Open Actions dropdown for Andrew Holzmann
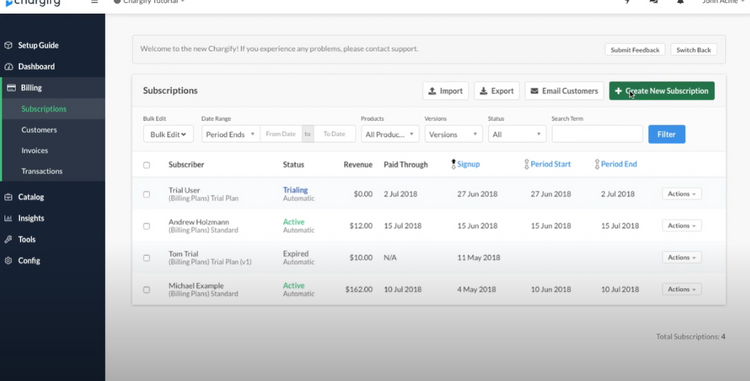 [x=682, y=226]
